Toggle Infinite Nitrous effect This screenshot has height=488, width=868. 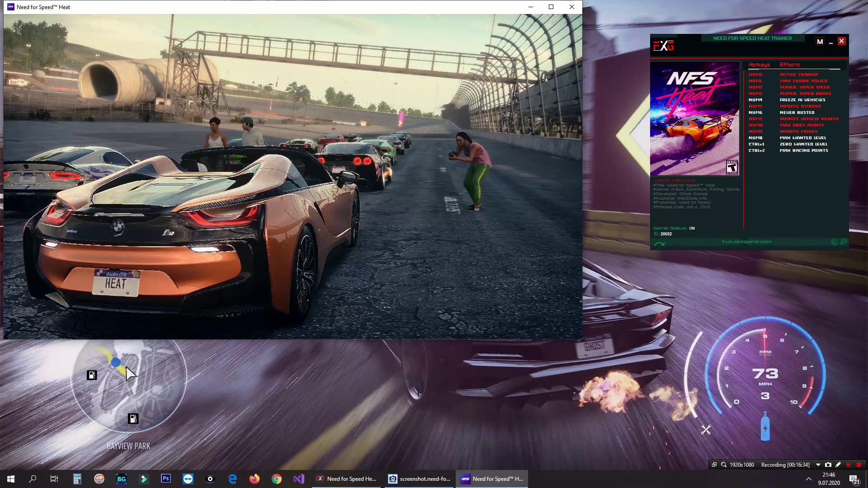pyautogui.click(x=800, y=106)
